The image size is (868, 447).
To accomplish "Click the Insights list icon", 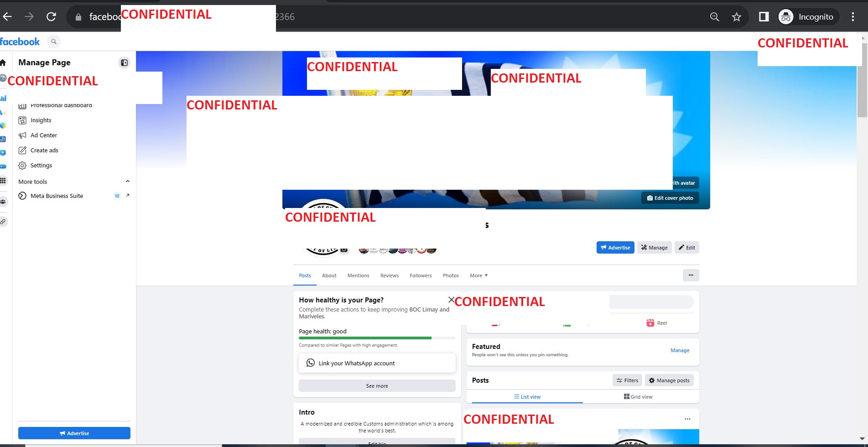I will click(22, 120).
